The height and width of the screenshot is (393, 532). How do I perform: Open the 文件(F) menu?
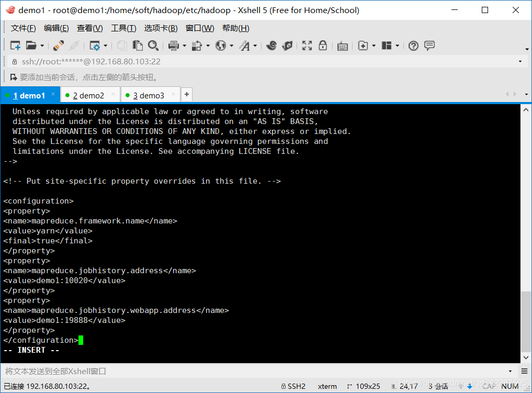[23, 28]
